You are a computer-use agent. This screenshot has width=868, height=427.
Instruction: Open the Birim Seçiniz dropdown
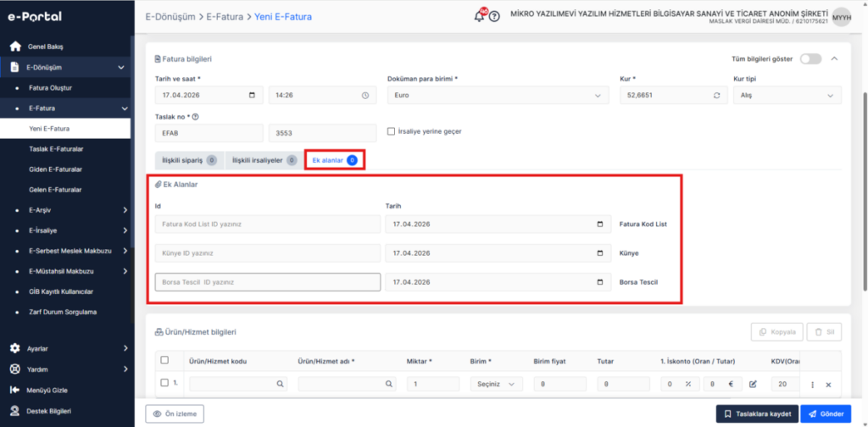[496, 384]
